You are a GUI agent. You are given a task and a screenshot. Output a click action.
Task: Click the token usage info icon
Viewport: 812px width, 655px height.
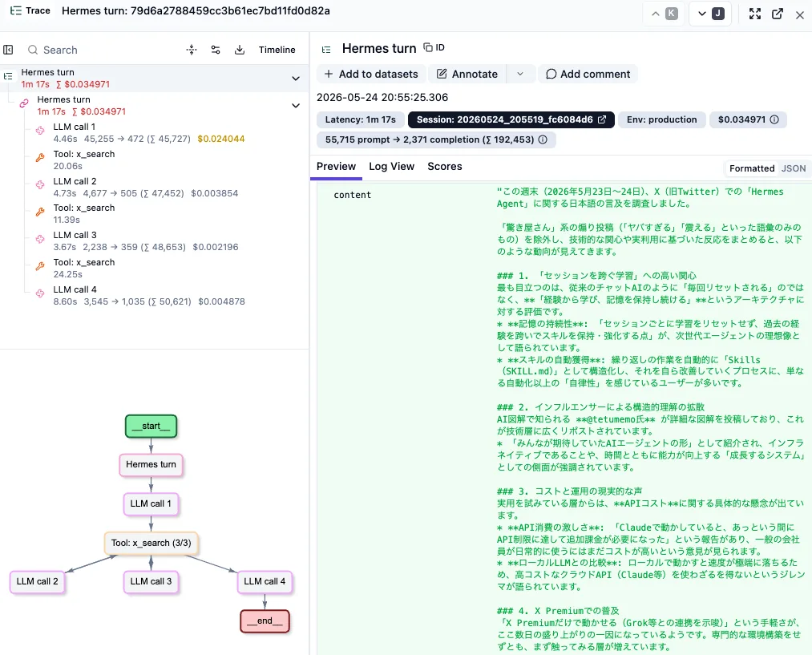(543, 139)
